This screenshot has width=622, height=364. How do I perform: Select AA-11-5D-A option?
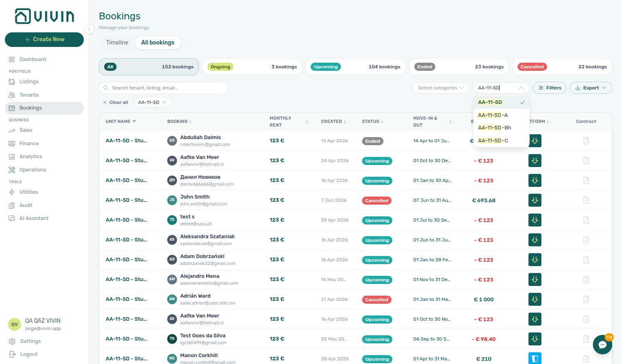pos(501,115)
